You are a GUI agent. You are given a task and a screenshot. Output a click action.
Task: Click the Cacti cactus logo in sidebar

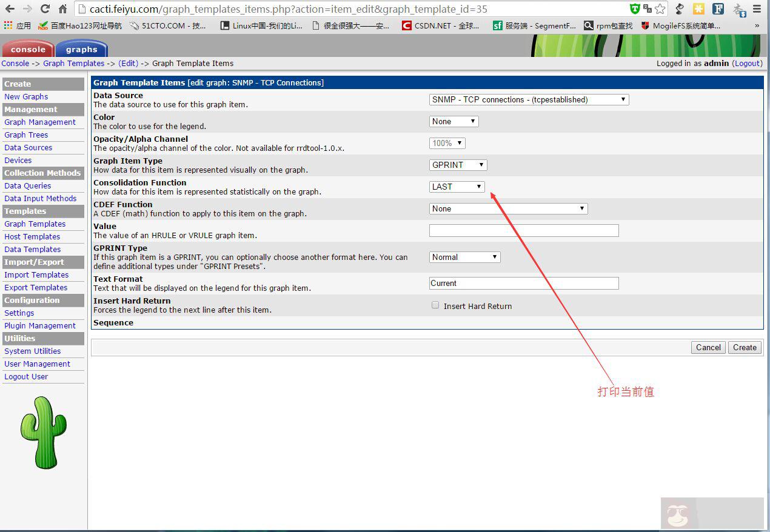click(43, 432)
